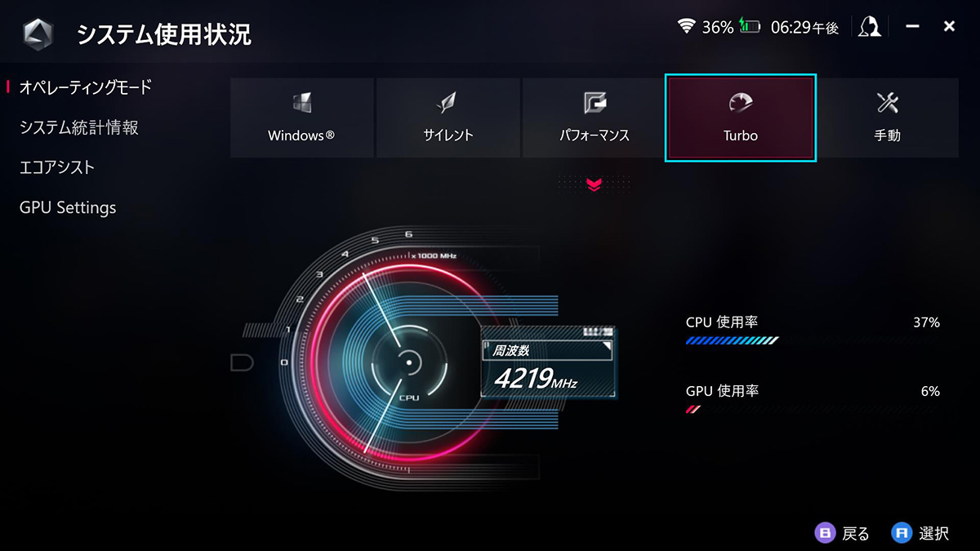Click the Armoury Crate logo icon
This screenshot has height=551, width=980.
point(37,33)
